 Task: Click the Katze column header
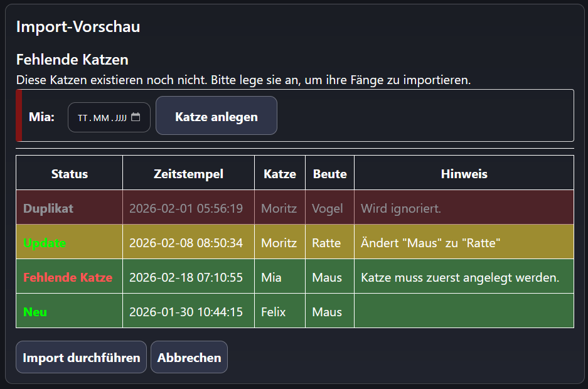(x=280, y=173)
